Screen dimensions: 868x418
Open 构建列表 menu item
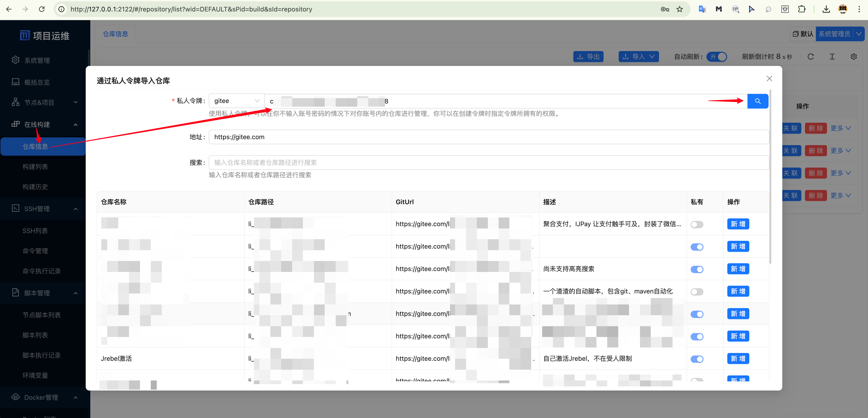point(35,167)
